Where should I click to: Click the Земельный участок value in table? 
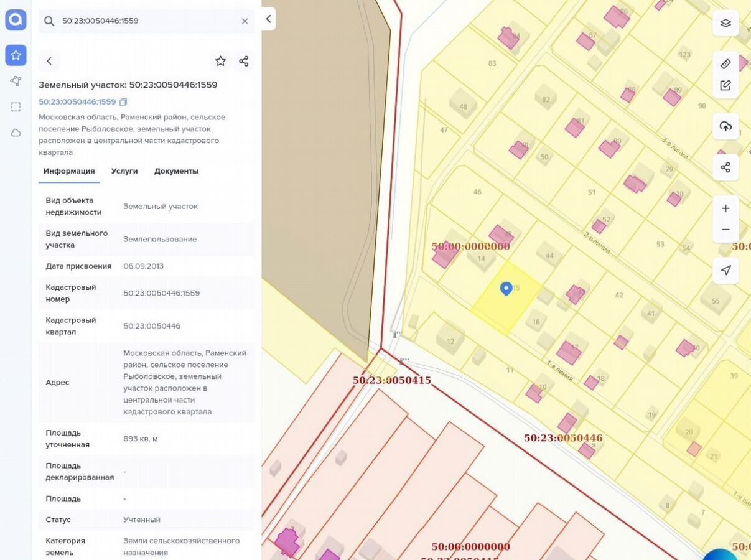161,206
